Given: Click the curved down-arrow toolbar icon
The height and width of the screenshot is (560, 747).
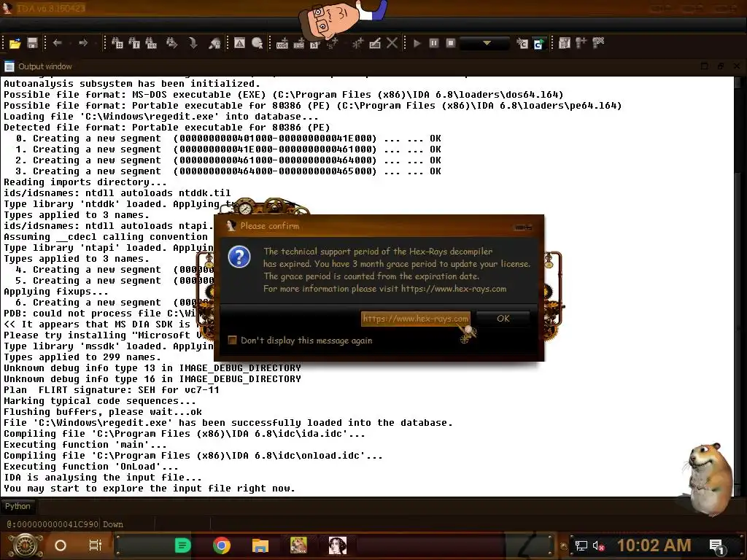Looking at the screenshot, I should (193, 43).
